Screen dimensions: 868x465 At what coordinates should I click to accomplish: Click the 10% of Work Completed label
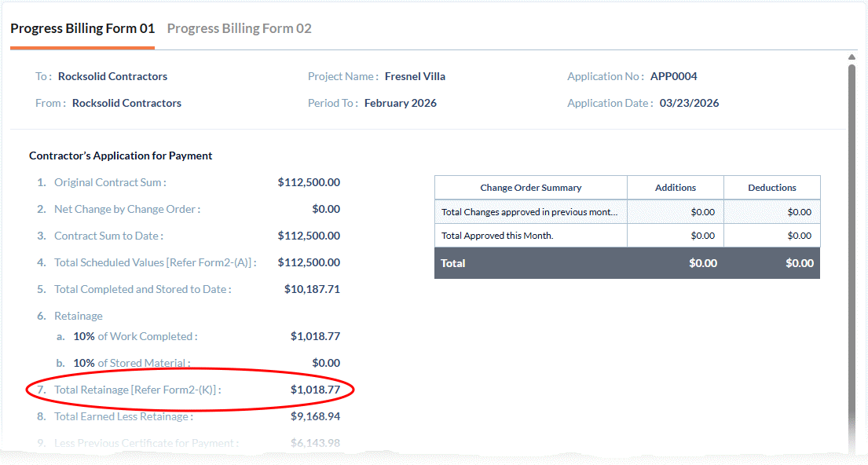coord(134,337)
